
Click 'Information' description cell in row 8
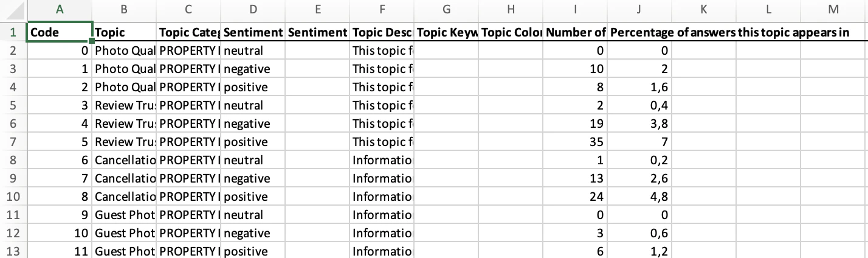(382, 160)
